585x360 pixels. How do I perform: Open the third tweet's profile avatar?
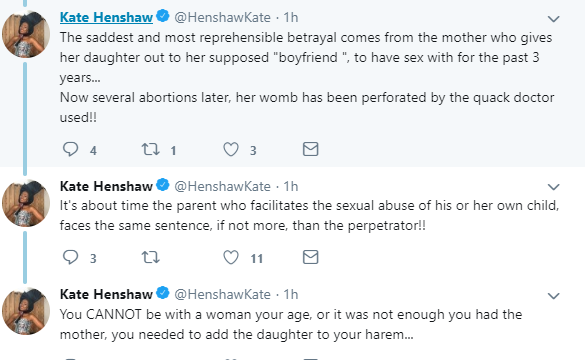[26, 311]
